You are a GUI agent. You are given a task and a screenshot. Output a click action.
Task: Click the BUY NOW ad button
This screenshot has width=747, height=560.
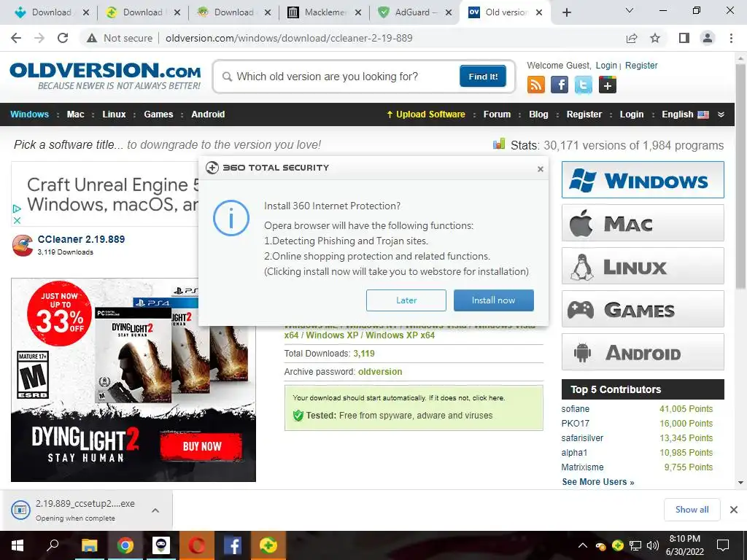[x=201, y=446]
